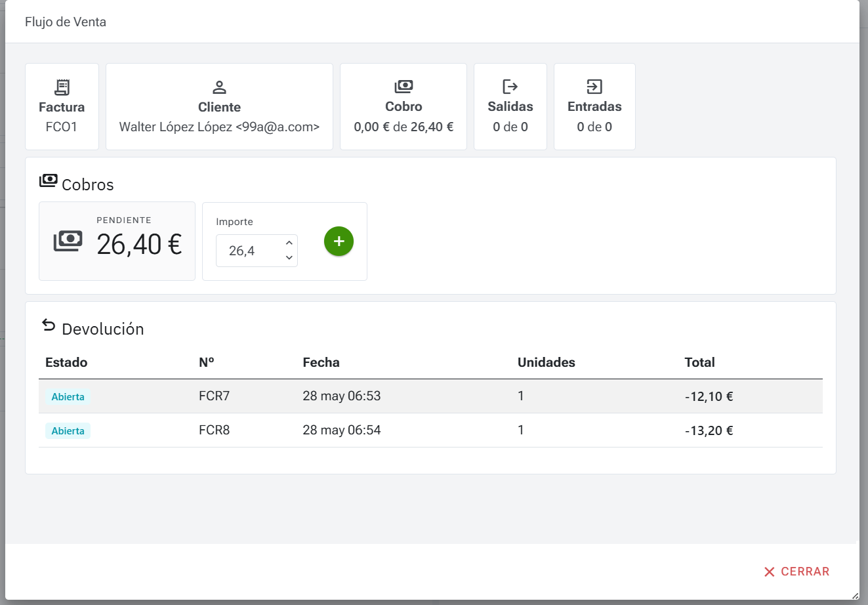
Task: Sort by the Total column header
Action: tap(699, 362)
